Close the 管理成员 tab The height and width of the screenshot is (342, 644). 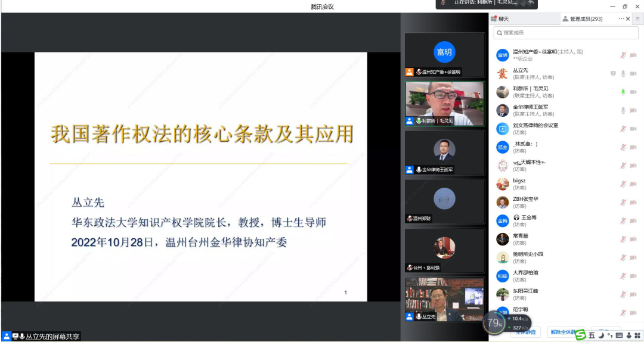click(628, 19)
